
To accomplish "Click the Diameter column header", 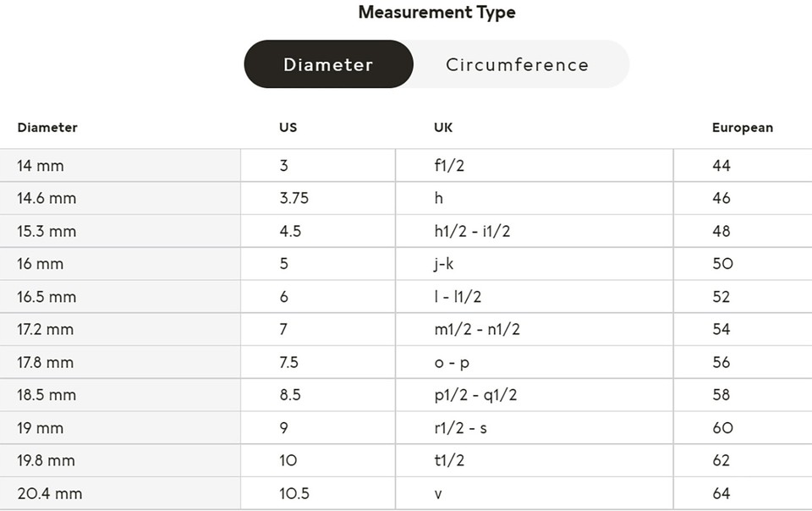I will (x=47, y=128).
